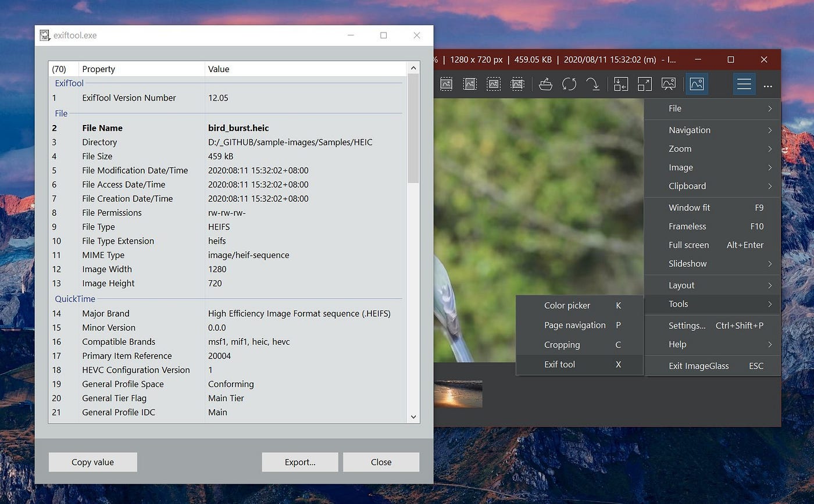This screenshot has width=814, height=504.
Task: Click the three-dots overflow toolbar button
Action: pos(768,85)
